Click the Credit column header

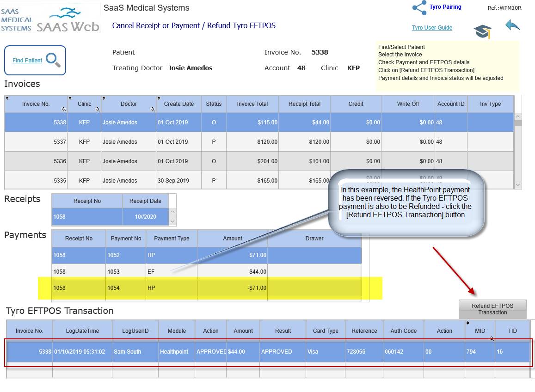356,104
